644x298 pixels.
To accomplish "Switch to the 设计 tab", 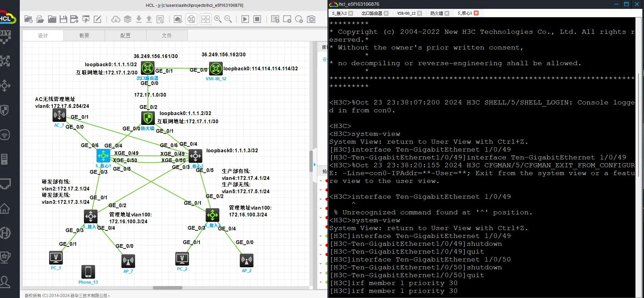I will (x=43, y=36).
